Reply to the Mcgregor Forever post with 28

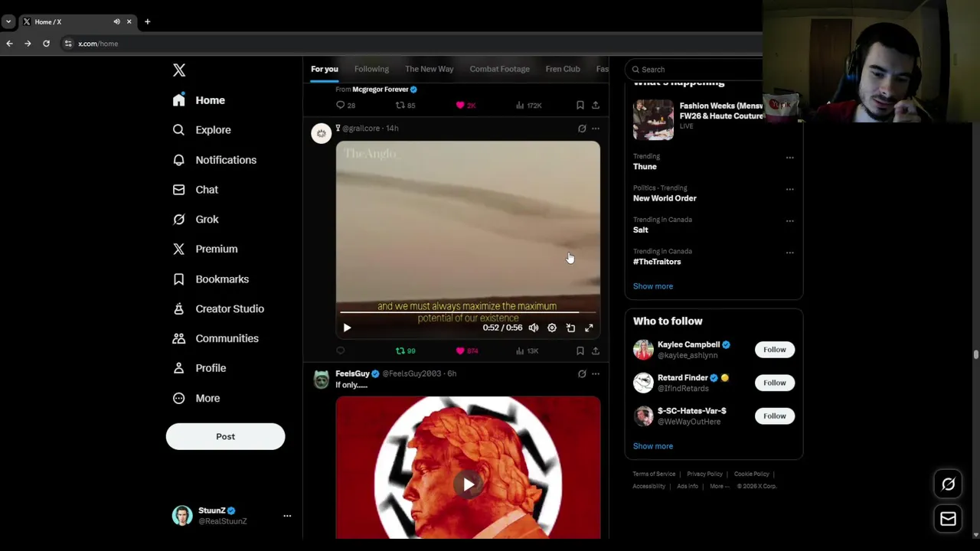click(346, 106)
